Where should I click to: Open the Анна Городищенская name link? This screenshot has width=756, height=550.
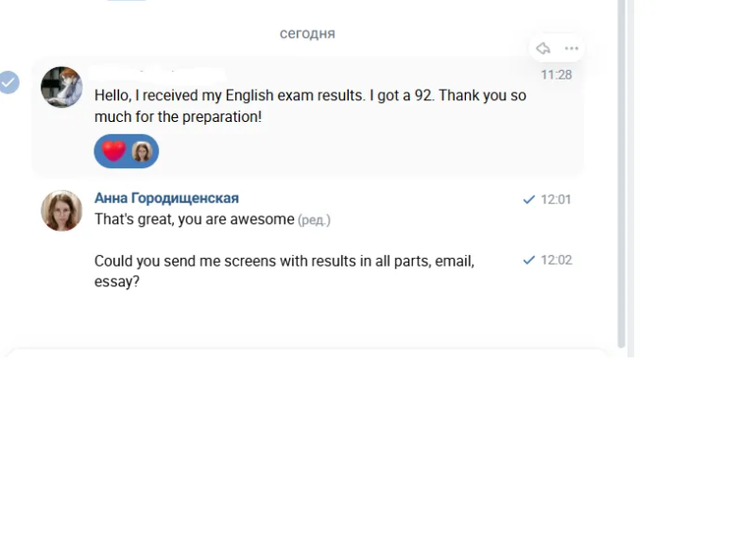tap(166, 198)
